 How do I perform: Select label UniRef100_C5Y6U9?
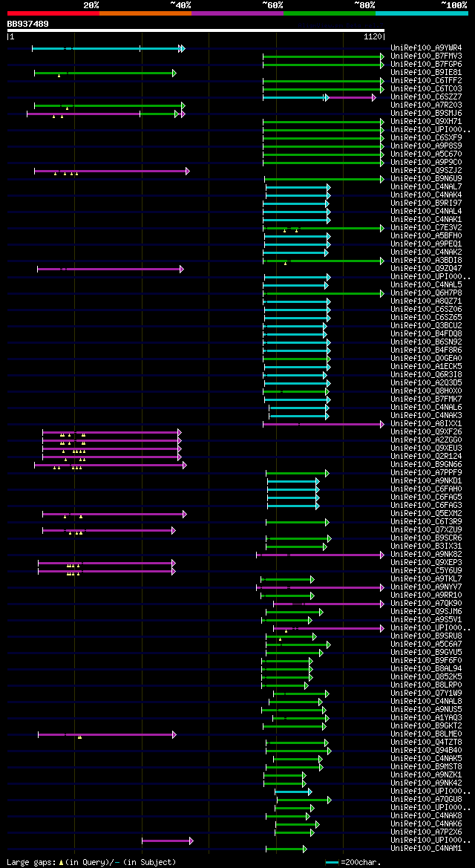426,571
